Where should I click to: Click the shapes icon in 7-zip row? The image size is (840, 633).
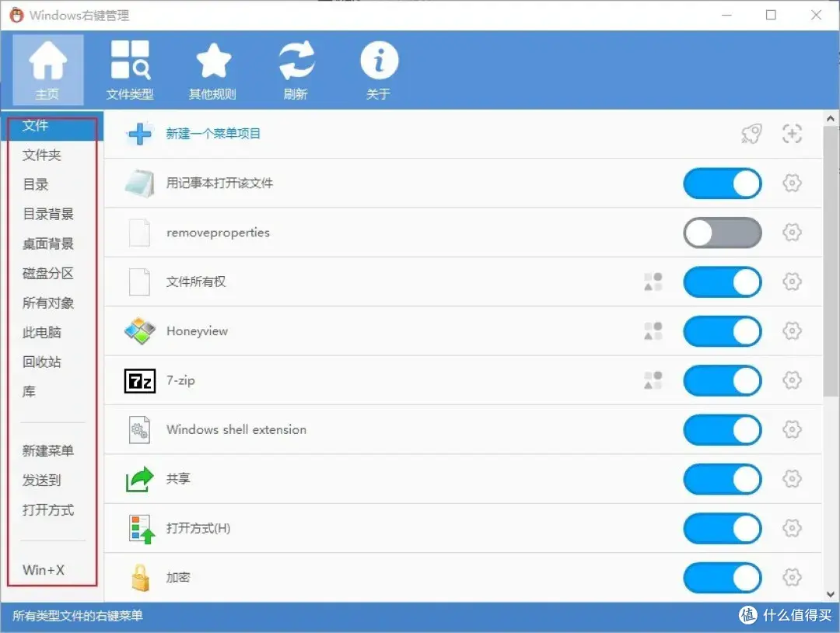point(653,380)
